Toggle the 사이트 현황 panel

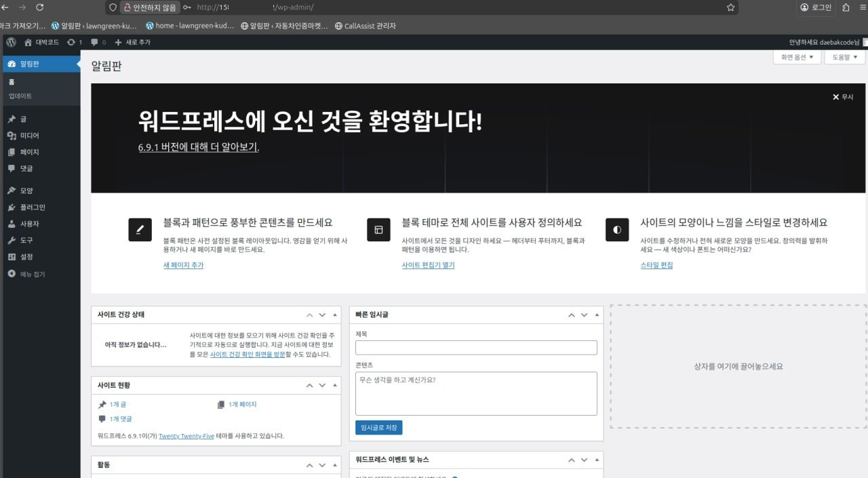pos(334,386)
